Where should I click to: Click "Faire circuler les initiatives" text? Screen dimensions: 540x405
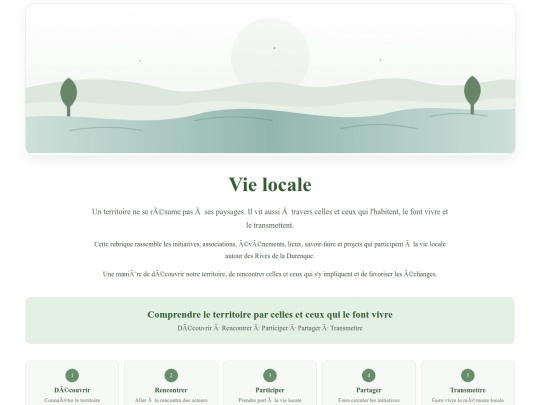click(369, 400)
